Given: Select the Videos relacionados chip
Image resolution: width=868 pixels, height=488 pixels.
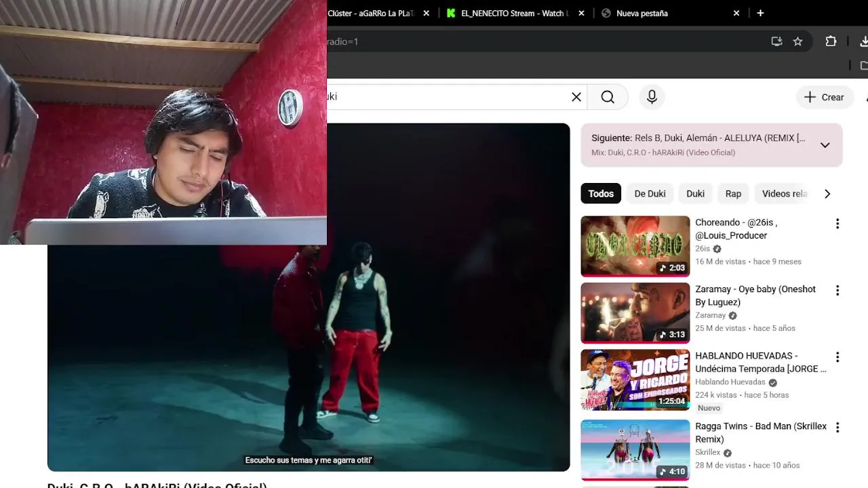Looking at the screenshot, I should coord(784,194).
